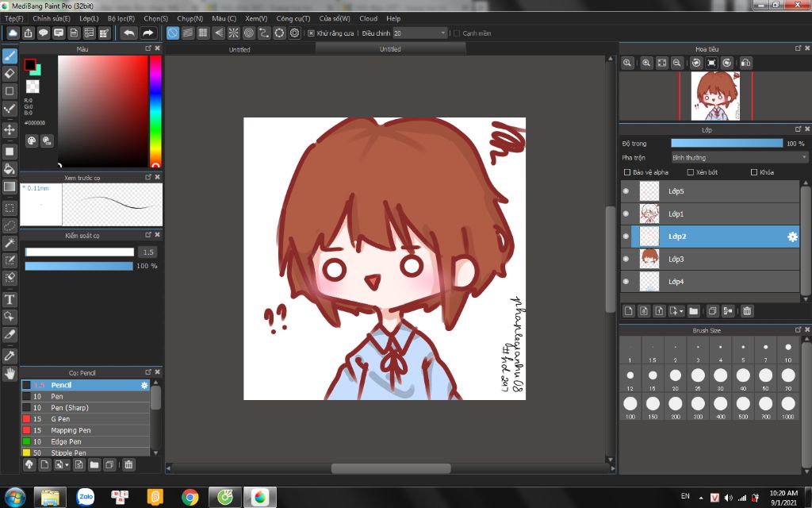
Task: Open Zalo from the taskbar
Action: pyautogui.click(x=86, y=498)
